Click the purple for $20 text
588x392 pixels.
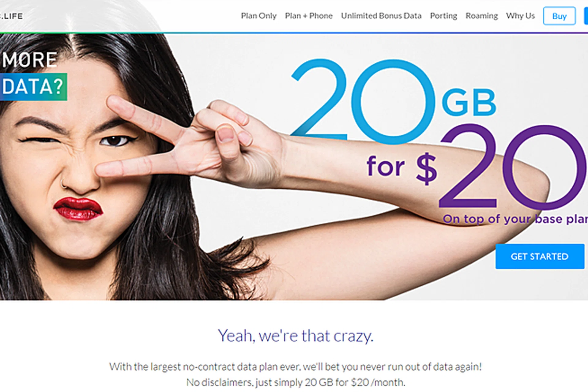[476, 167]
